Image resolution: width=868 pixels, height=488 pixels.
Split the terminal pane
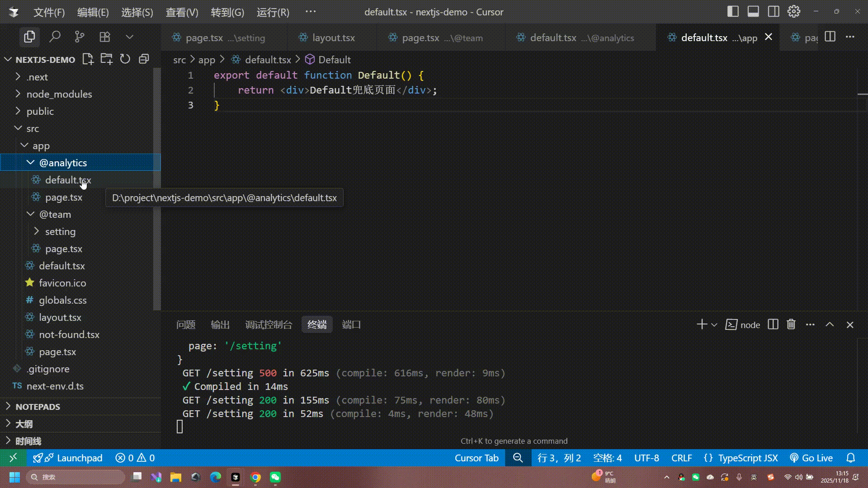pyautogui.click(x=773, y=324)
